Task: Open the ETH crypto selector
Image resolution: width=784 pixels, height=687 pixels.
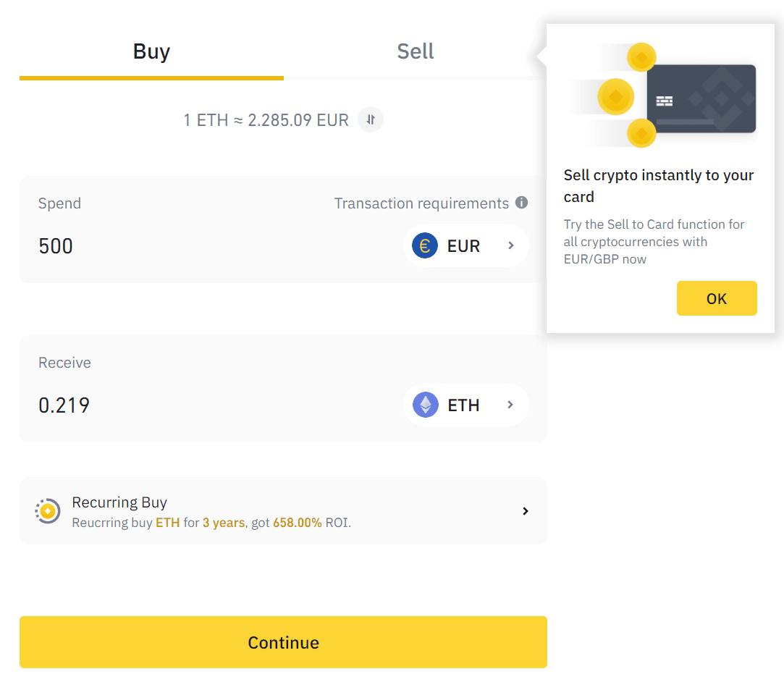Action: coord(466,405)
